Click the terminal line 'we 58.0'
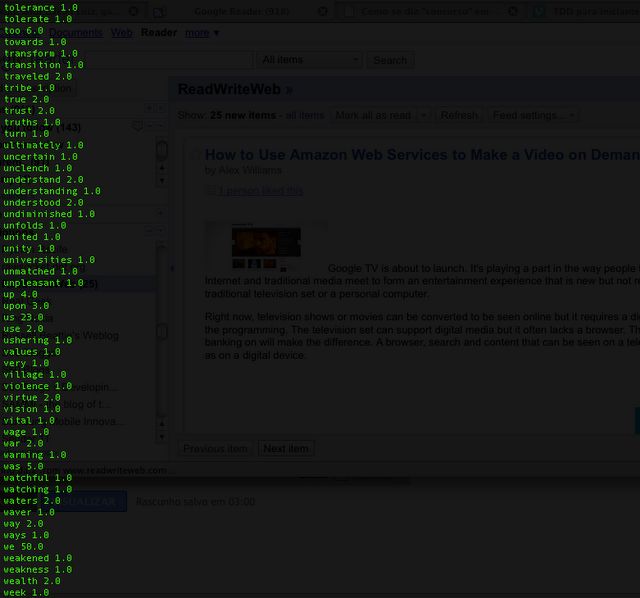640x598 pixels. coord(24,547)
